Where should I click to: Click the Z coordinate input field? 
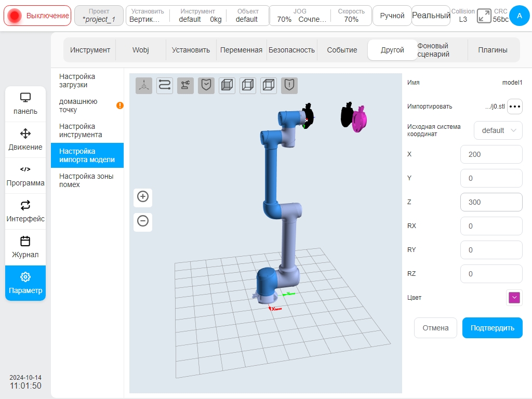point(491,202)
